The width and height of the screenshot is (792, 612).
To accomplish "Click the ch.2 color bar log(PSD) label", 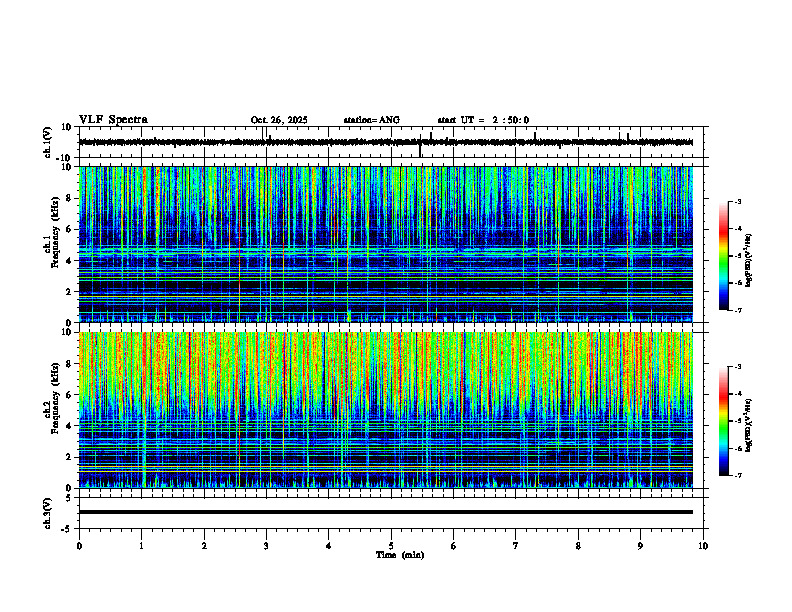I will coord(749,425).
